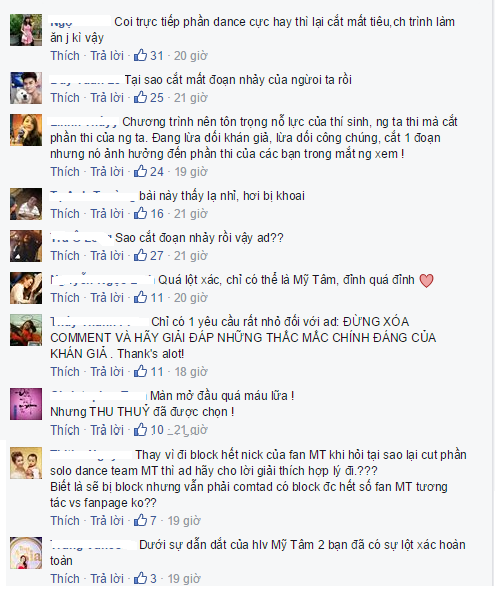Screen dimensions: 495x592
Task: Like the 'ĐỪNG XÓA COMMENT' comment
Action: tap(65, 371)
